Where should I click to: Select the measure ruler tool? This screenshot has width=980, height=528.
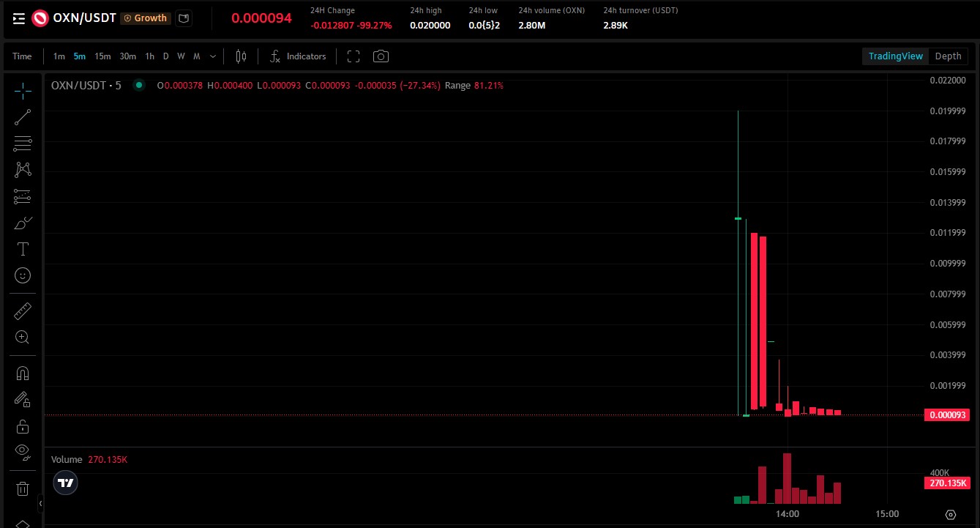22,310
